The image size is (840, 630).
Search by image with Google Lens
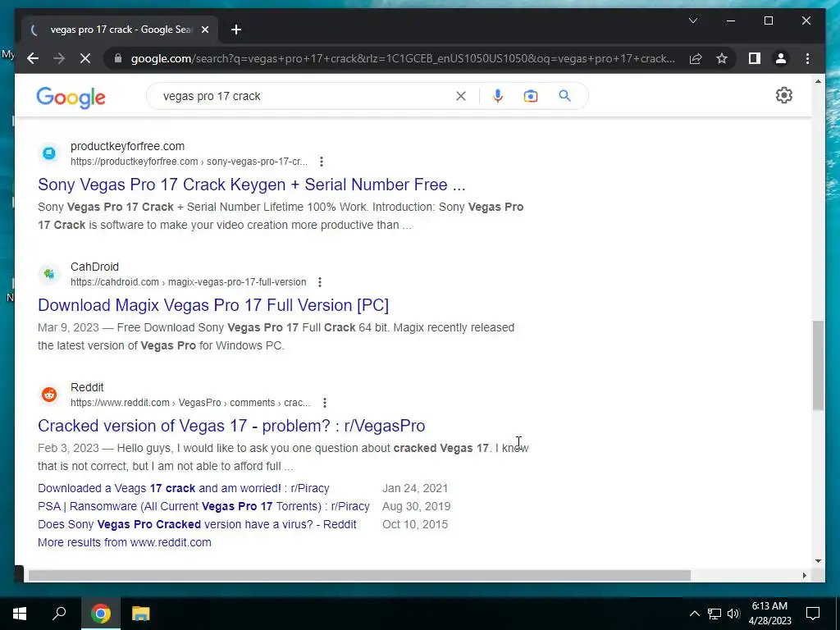click(x=531, y=96)
